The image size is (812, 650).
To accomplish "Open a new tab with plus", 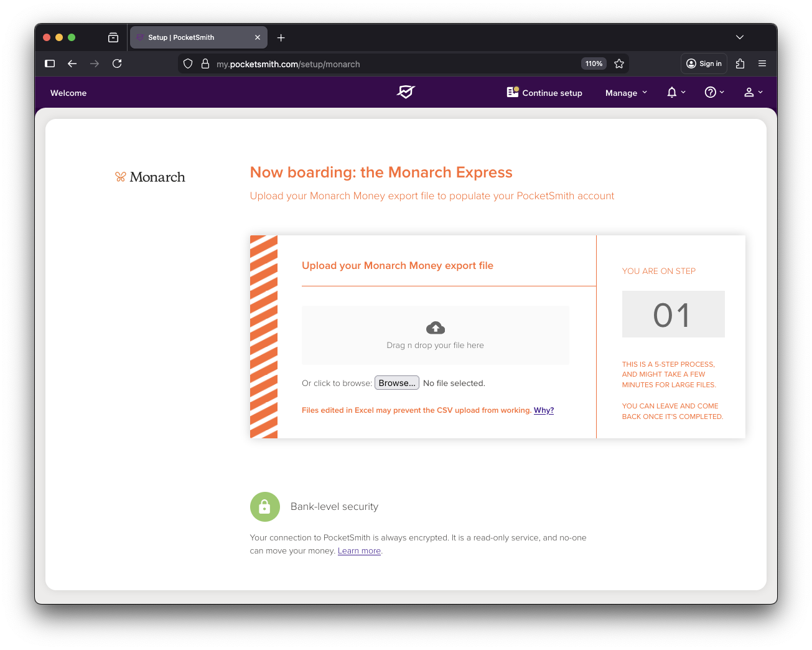I will click(x=281, y=38).
